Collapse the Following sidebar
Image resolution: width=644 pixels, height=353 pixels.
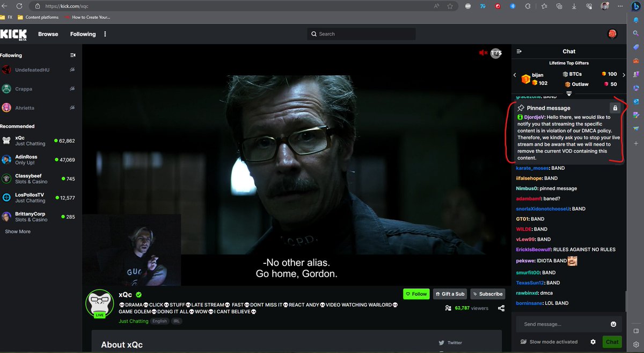pyautogui.click(x=73, y=55)
